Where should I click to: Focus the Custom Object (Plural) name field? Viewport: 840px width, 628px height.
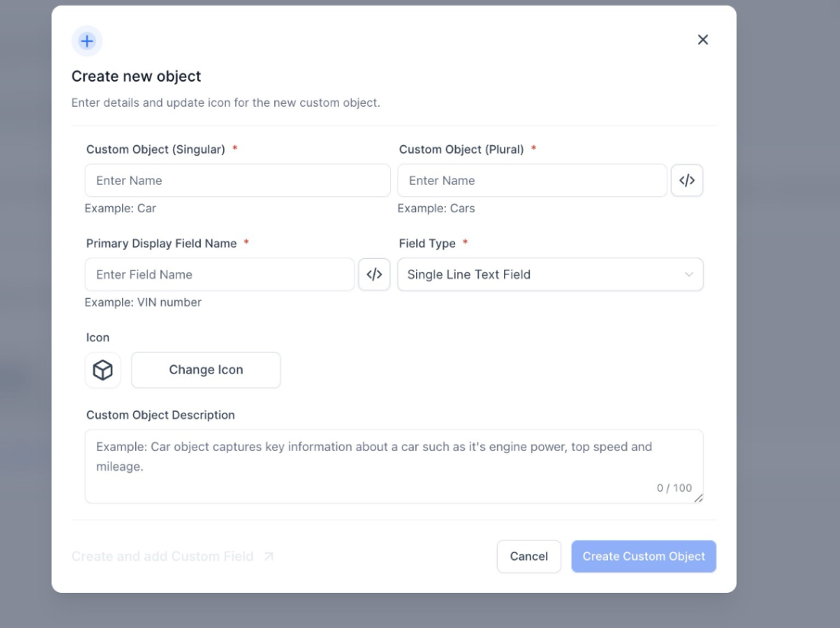tap(532, 181)
